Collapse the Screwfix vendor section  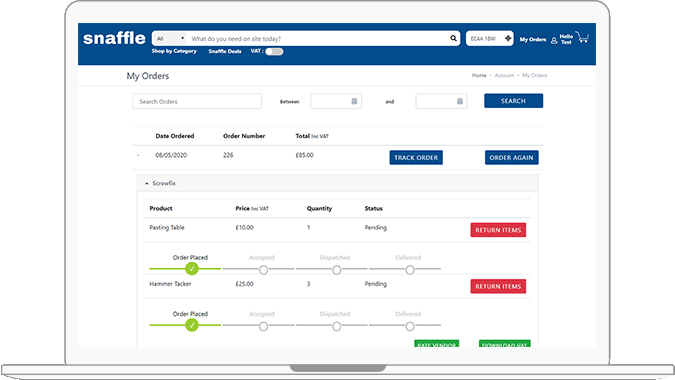pos(147,183)
